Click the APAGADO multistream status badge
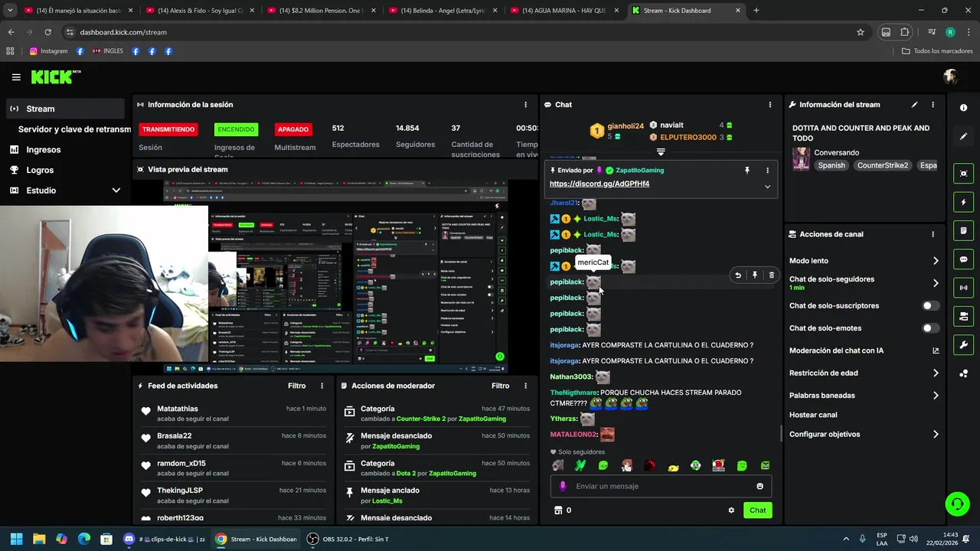980x551 pixels. 293,129
